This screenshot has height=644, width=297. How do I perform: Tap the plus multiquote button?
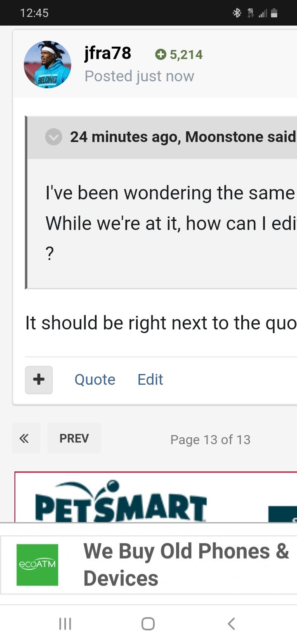pos(39,380)
